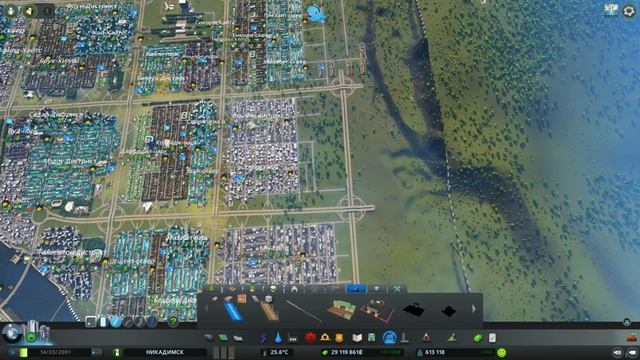The width and height of the screenshot is (640, 360).
Task: Open the Healthcare menu red cross icon
Action: [x=311, y=337]
